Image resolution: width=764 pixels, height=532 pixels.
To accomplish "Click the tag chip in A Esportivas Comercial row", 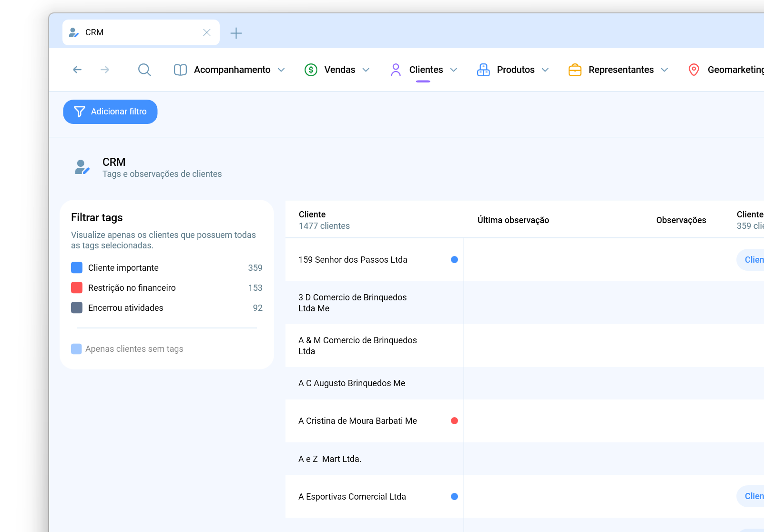I will pyautogui.click(x=751, y=496).
